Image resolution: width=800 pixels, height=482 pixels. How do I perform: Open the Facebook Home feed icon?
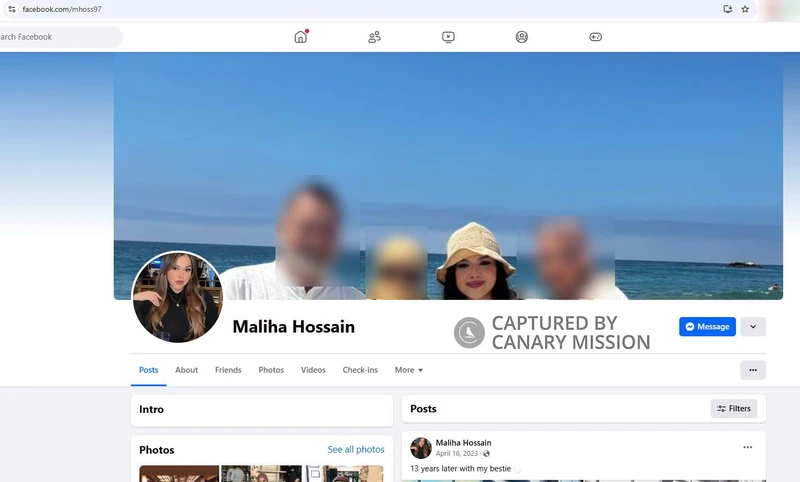click(301, 37)
